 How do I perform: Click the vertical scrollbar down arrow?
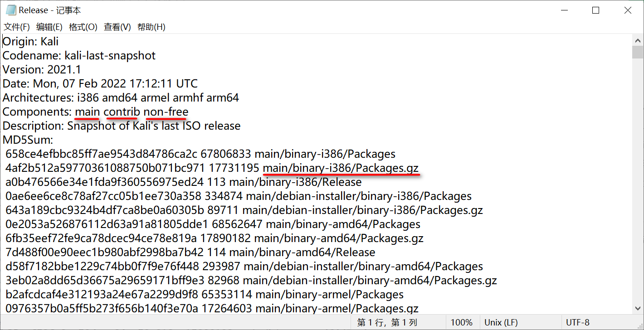(638, 308)
